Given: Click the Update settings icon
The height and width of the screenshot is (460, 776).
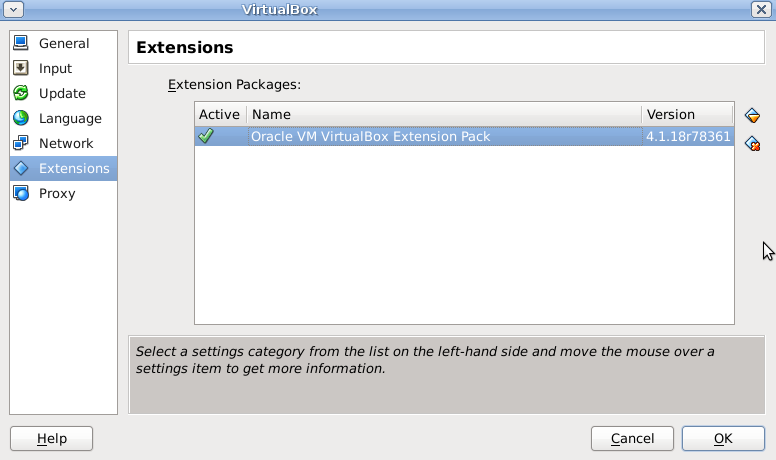Looking at the screenshot, I should pyautogui.click(x=21, y=93).
